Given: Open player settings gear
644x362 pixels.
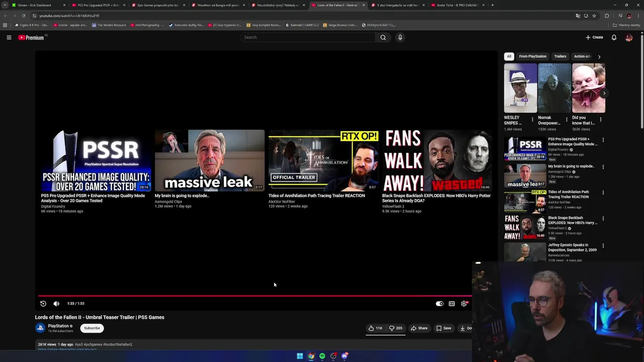Looking at the screenshot, I should (464, 304).
